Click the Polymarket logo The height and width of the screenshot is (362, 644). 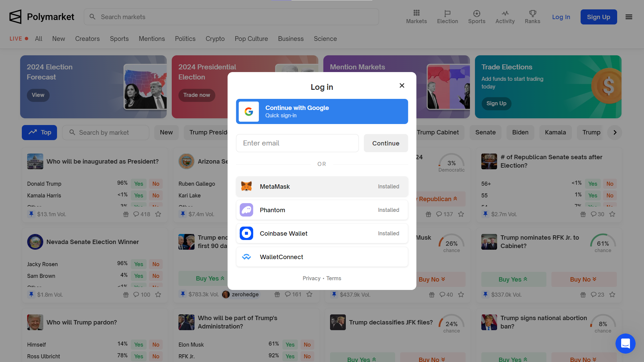[42, 17]
